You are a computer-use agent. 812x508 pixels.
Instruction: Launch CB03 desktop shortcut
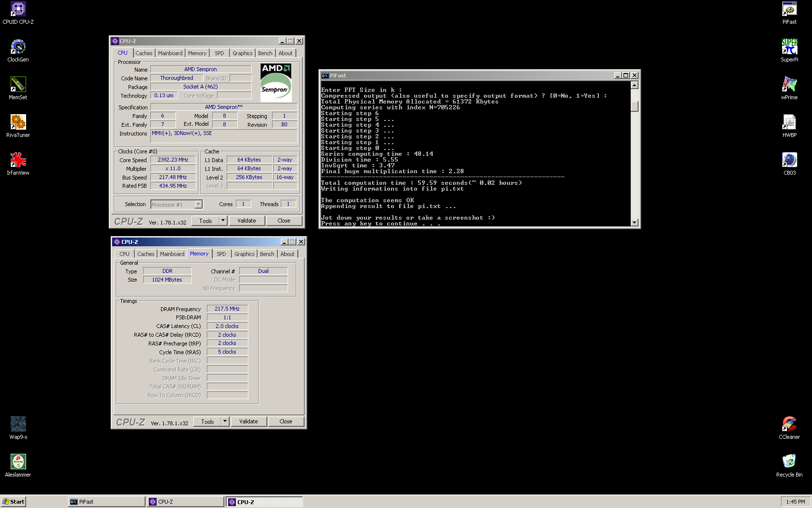(789, 164)
